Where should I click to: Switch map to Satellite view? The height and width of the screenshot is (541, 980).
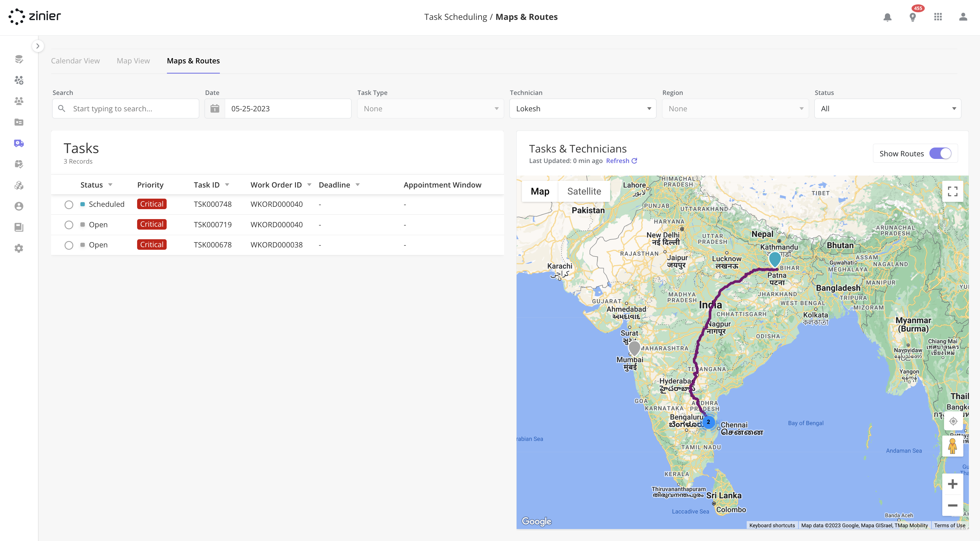coord(584,191)
